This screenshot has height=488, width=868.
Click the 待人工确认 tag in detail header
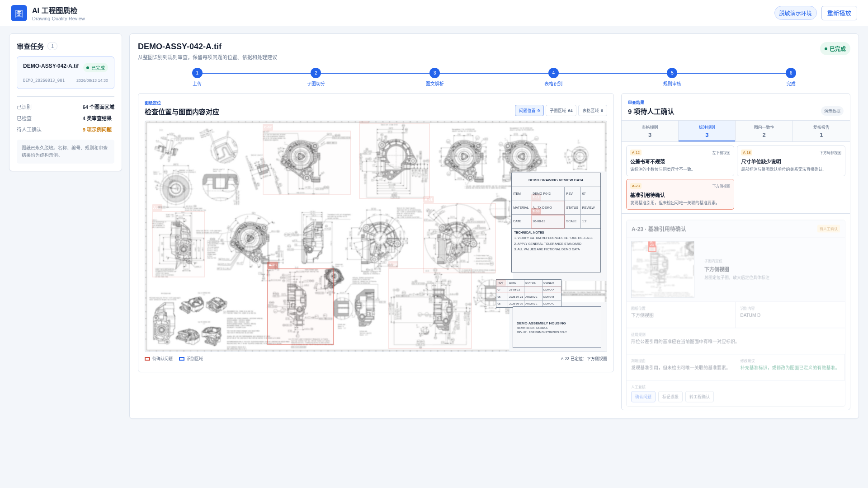coord(828,229)
